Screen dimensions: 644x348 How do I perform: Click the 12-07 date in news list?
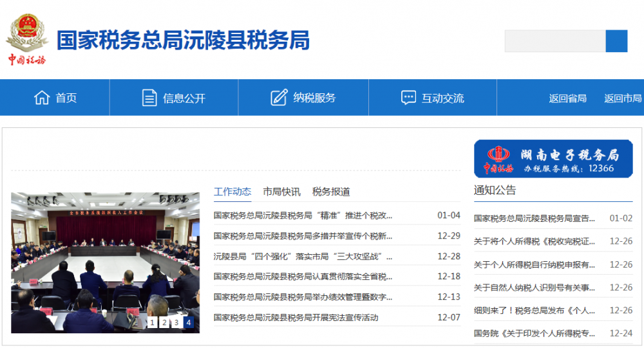(x=448, y=317)
